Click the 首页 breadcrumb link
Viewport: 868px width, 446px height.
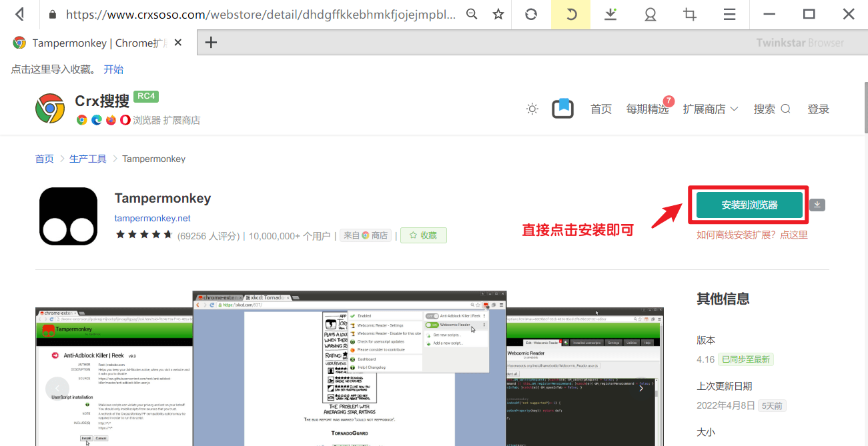[x=45, y=159]
